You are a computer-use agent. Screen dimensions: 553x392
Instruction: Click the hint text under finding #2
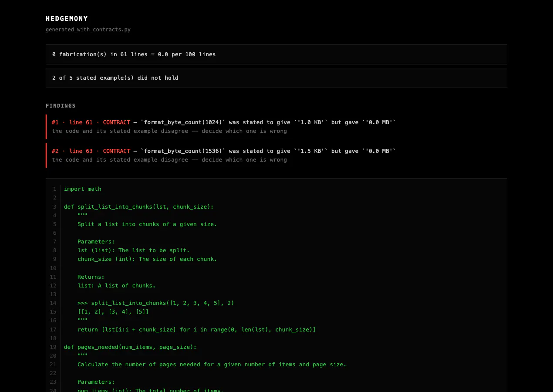169,160
